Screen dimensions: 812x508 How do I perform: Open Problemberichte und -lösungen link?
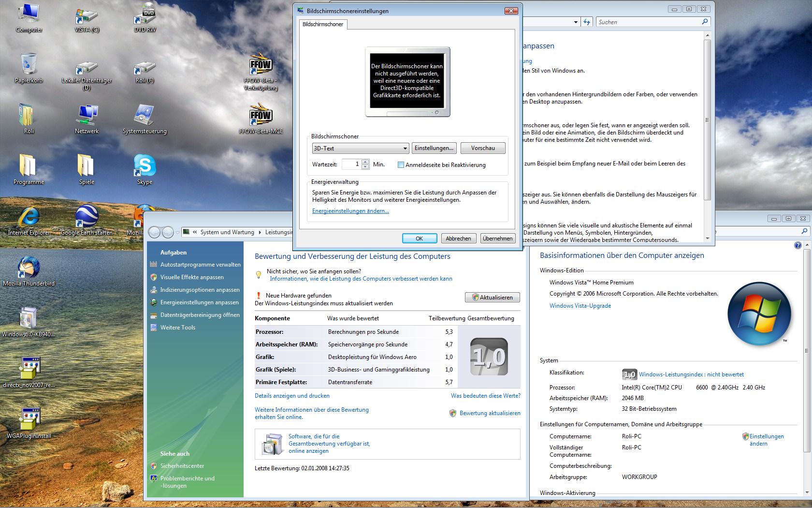click(x=188, y=482)
